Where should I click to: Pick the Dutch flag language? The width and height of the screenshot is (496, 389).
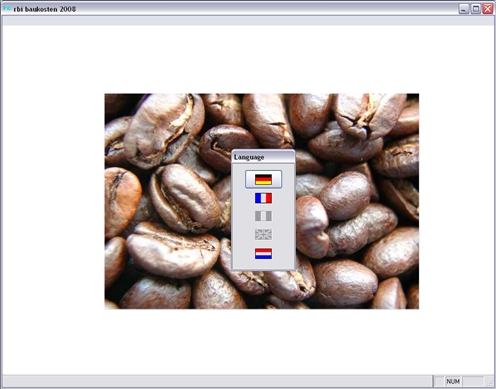point(263,253)
